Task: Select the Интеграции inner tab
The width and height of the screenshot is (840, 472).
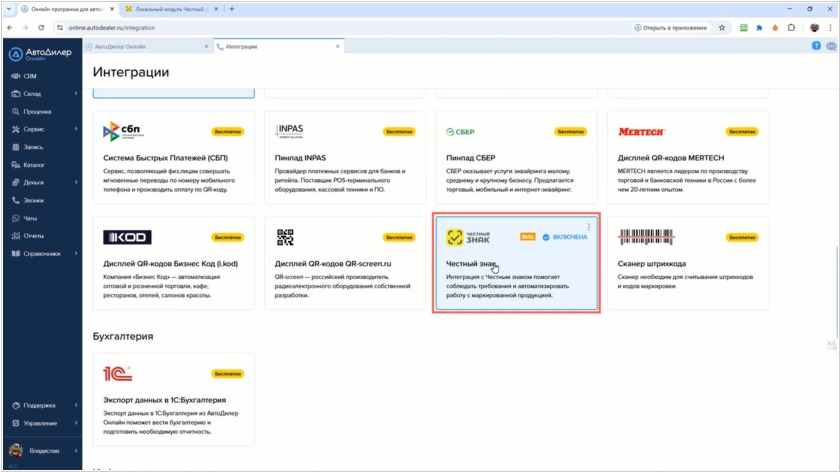Action: (278, 47)
